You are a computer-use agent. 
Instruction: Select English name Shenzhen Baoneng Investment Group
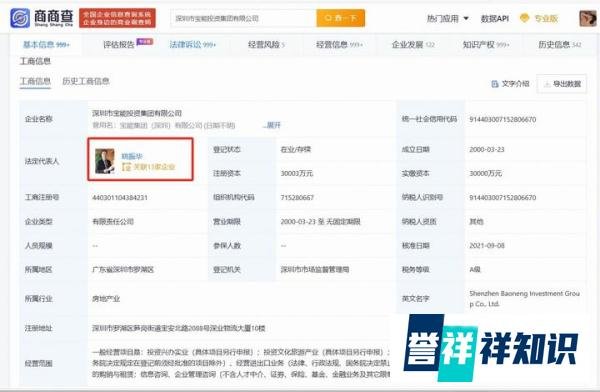pos(525,299)
